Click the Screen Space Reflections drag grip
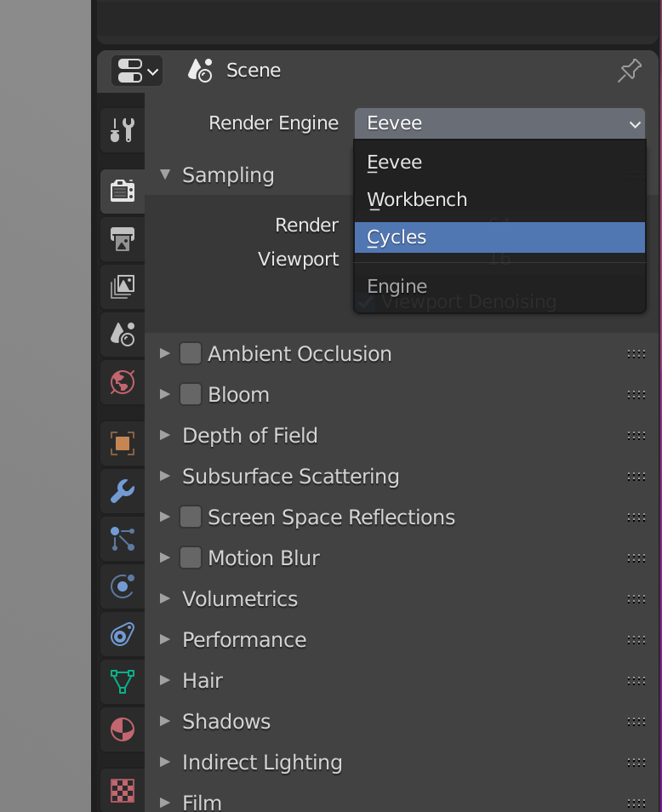 pos(636,518)
